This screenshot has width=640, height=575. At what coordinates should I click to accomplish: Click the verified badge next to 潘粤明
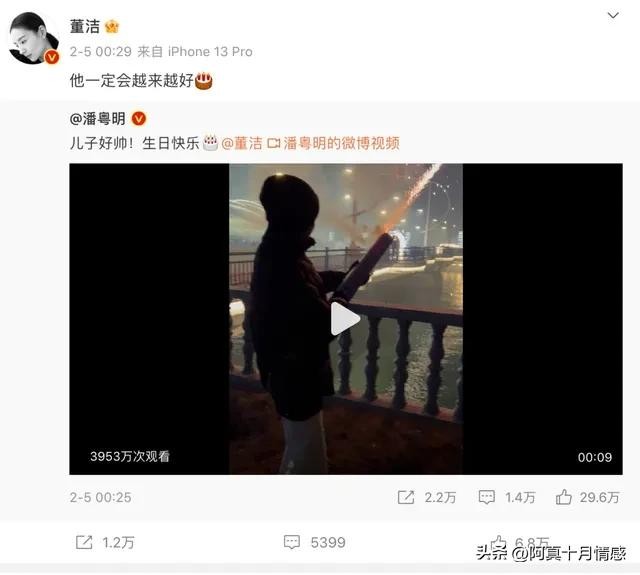(x=139, y=119)
